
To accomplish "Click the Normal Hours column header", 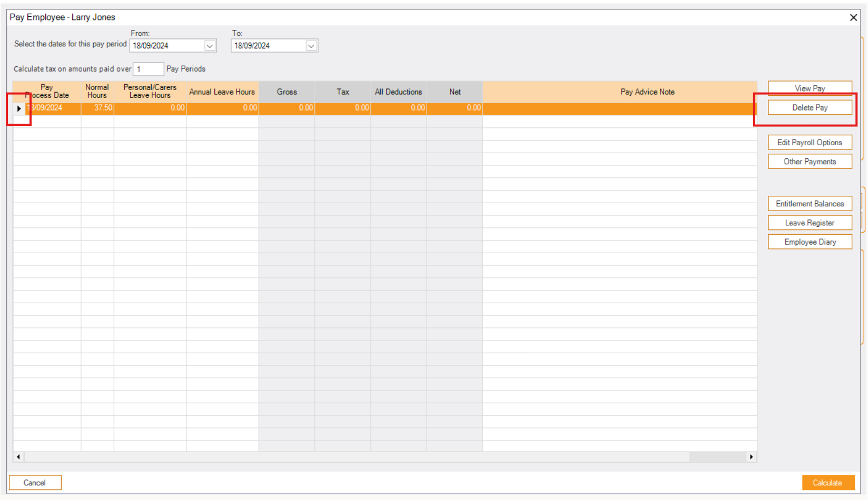I will point(97,92).
